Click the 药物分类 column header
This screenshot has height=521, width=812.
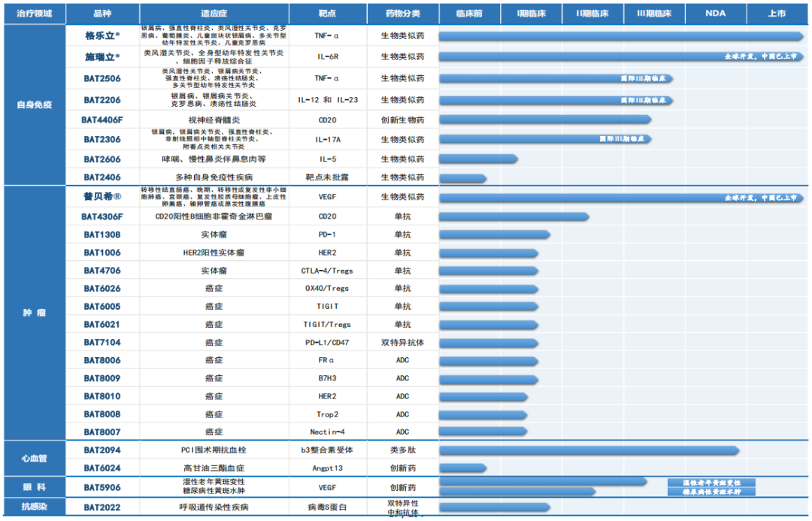tap(403, 14)
